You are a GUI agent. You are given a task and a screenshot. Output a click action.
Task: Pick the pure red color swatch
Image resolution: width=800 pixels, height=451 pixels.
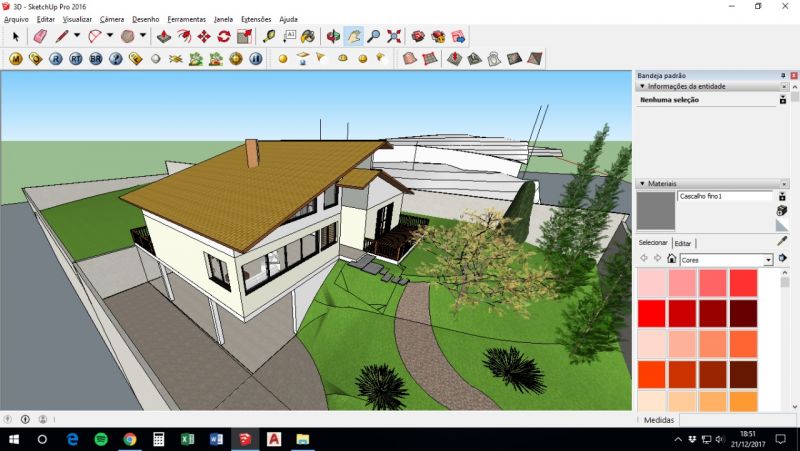[652, 314]
